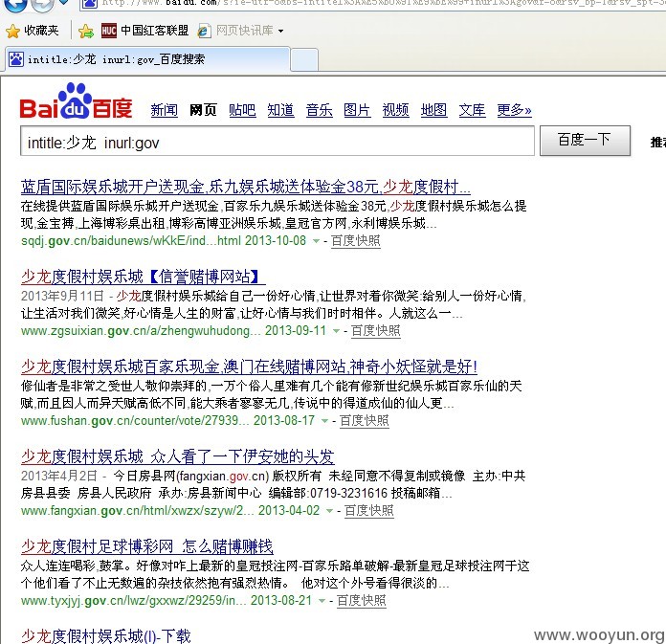666x644 pixels.
Task: Open 百度快照 for fushan.gov.cn result
Action: [x=364, y=420]
